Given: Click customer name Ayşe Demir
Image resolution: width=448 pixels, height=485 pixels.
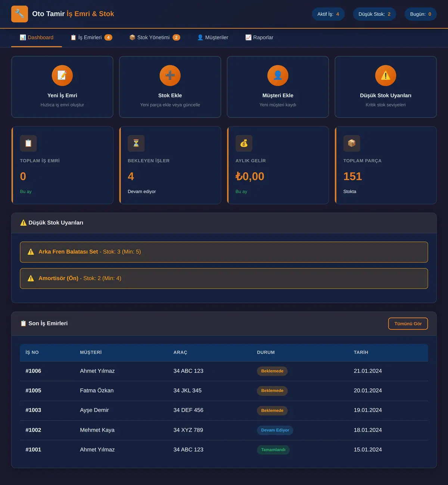Looking at the screenshot, I should point(94,410).
